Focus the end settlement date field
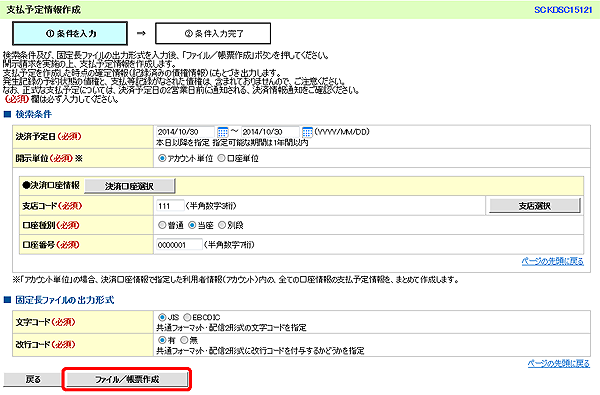600x395 pixels. 270,132
